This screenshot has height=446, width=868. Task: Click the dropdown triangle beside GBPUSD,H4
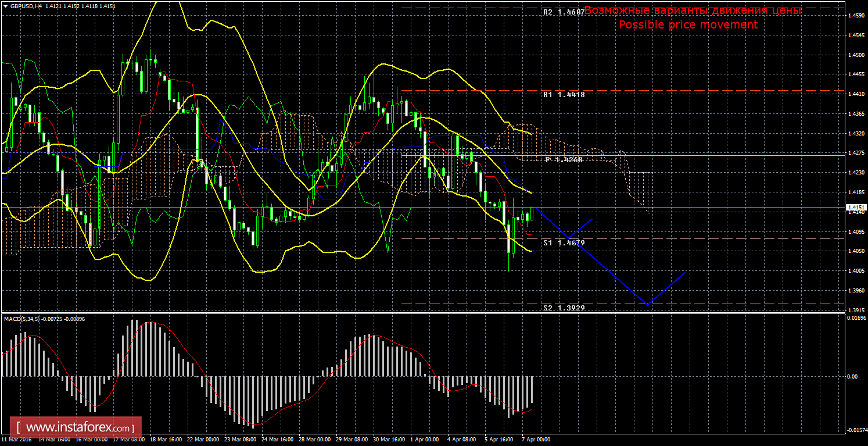5,6
